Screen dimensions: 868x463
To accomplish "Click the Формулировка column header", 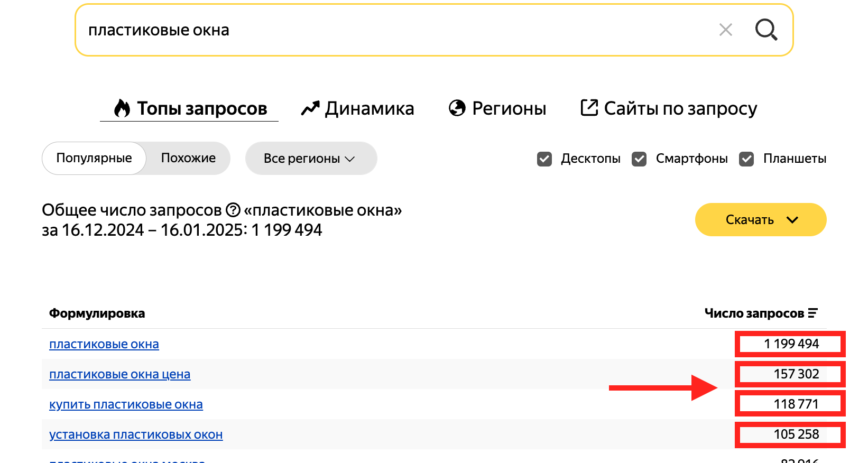I will (x=97, y=313).
